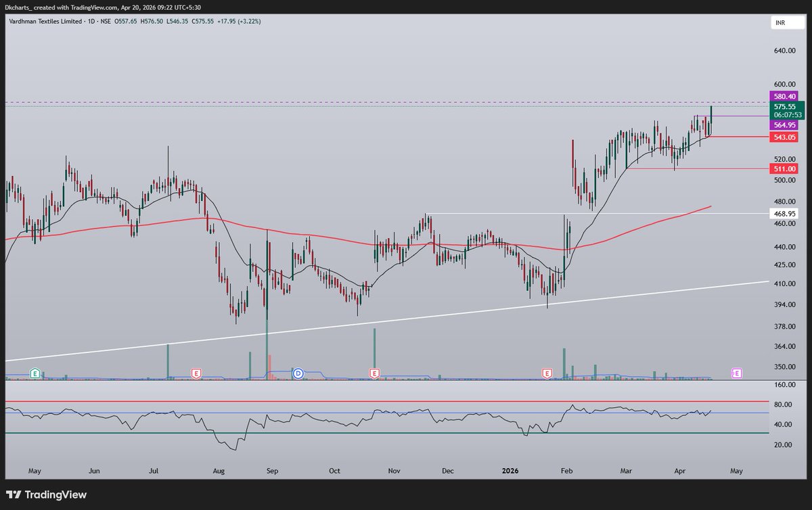Click the Apr label on time axis
The height and width of the screenshot is (510, 812).
[679, 469]
